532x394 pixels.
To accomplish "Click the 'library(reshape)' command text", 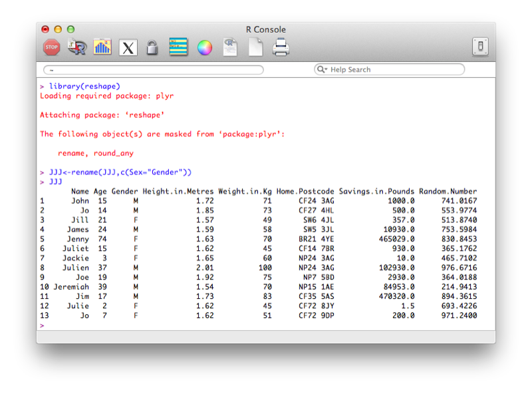I will click(84, 87).
